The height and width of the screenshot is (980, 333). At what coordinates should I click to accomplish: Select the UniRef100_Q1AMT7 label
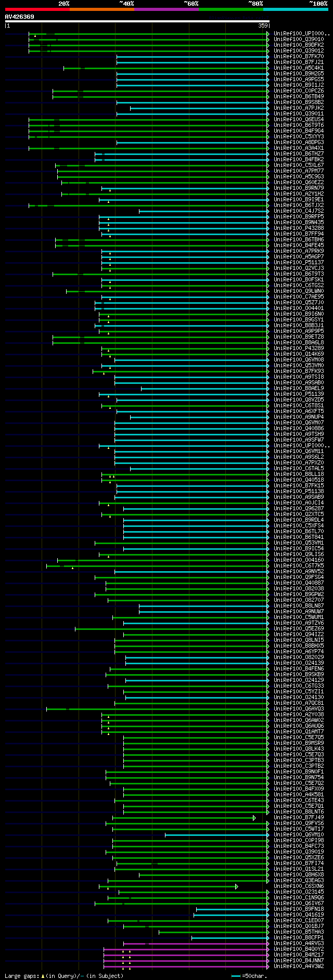point(299,731)
